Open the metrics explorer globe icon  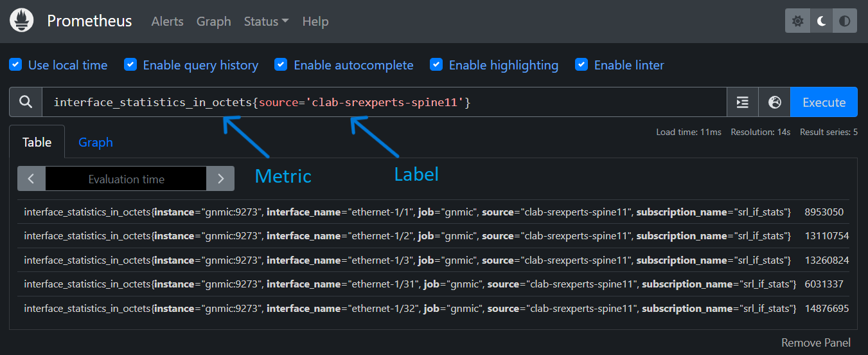[x=774, y=102]
